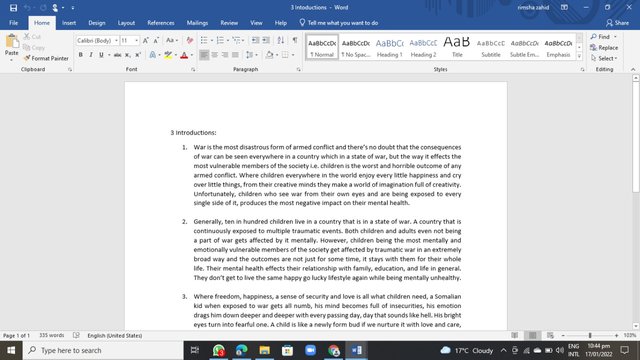Apply subscript formatting
The image size is (640, 360).
(128, 55)
